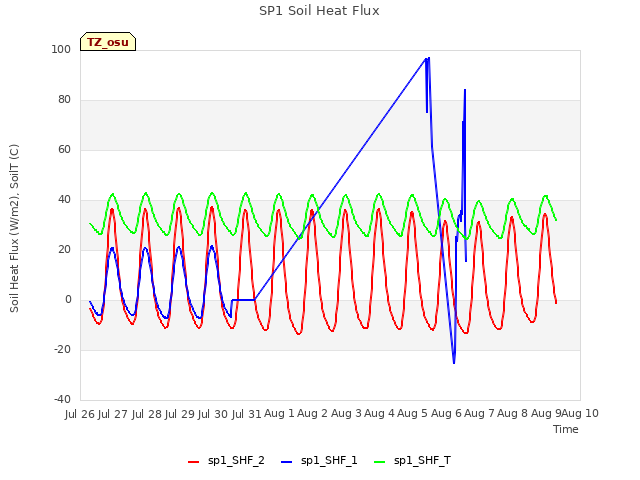The width and height of the screenshot is (640, 480).
Task: Toggle the sp1_SHF_T legend entry
Action: tap(412, 461)
